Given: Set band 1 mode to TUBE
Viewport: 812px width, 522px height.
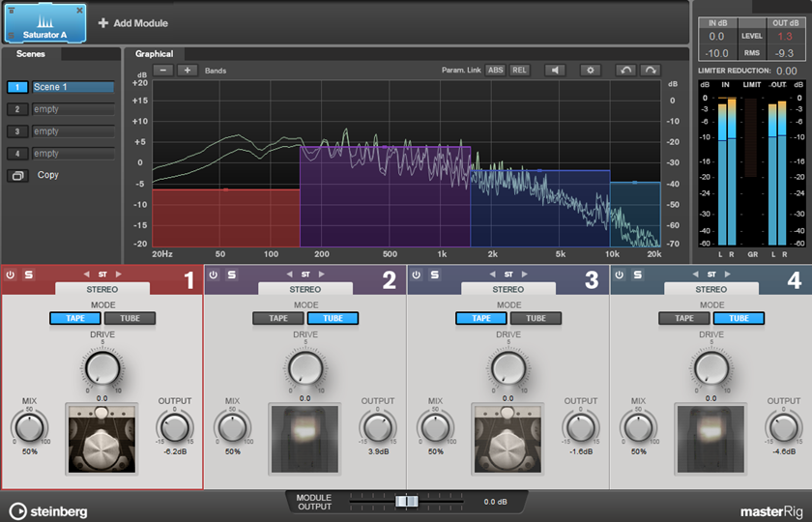Looking at the screenshot, I should pyautogui.click(x=130, y=318).
